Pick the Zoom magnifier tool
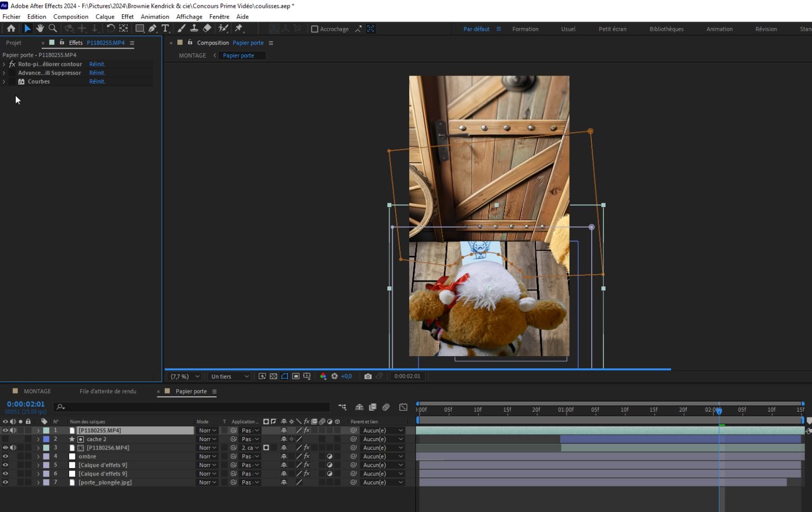 [53, 29]
